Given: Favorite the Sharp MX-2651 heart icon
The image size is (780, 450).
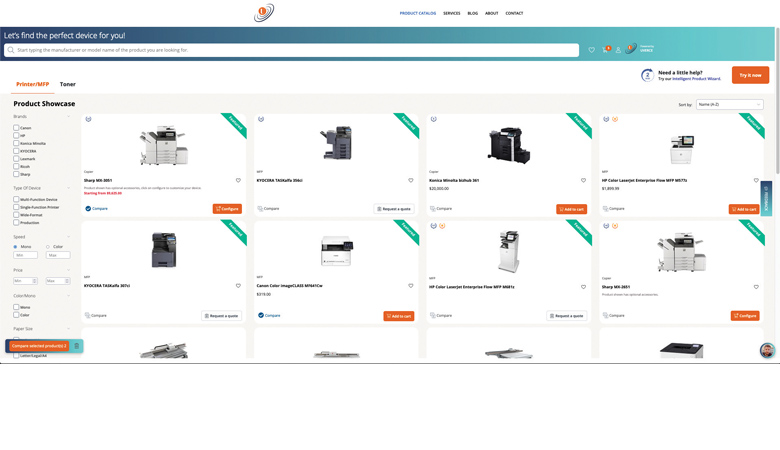Looking at the screenshot, I should click(x=756, y=287).
